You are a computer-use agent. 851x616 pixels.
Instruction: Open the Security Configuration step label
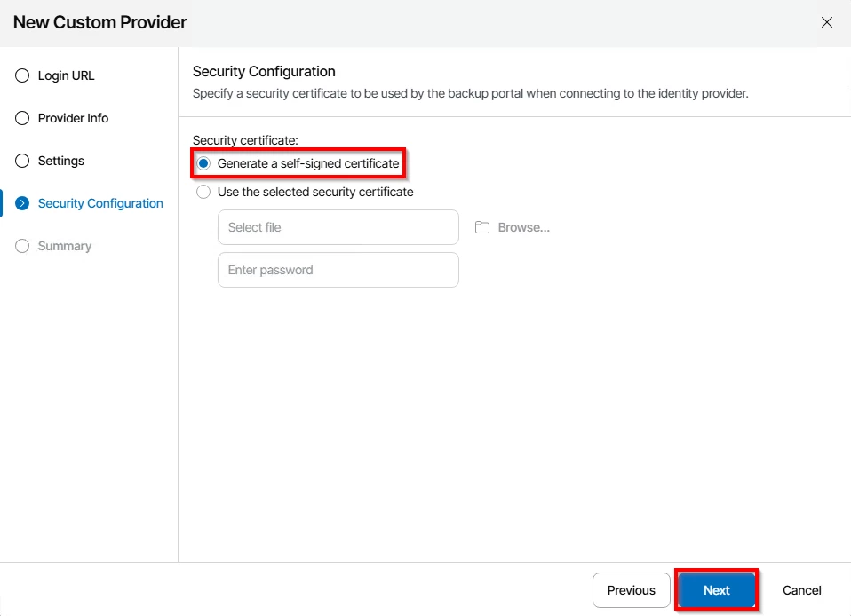click(x=100, y=203)
